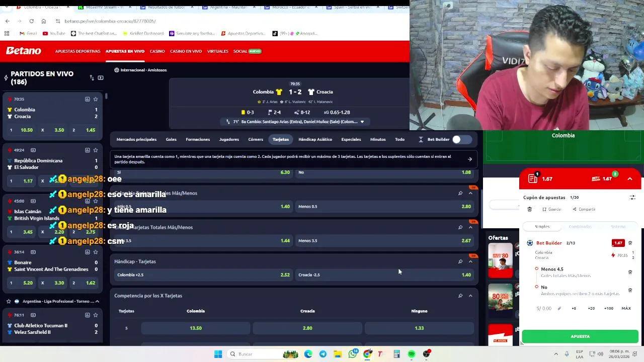Select Colombia win odds 10.50 in sidebar
This screenshot has width=644, height=362.
pyautogui.click(x=21, y=130)
